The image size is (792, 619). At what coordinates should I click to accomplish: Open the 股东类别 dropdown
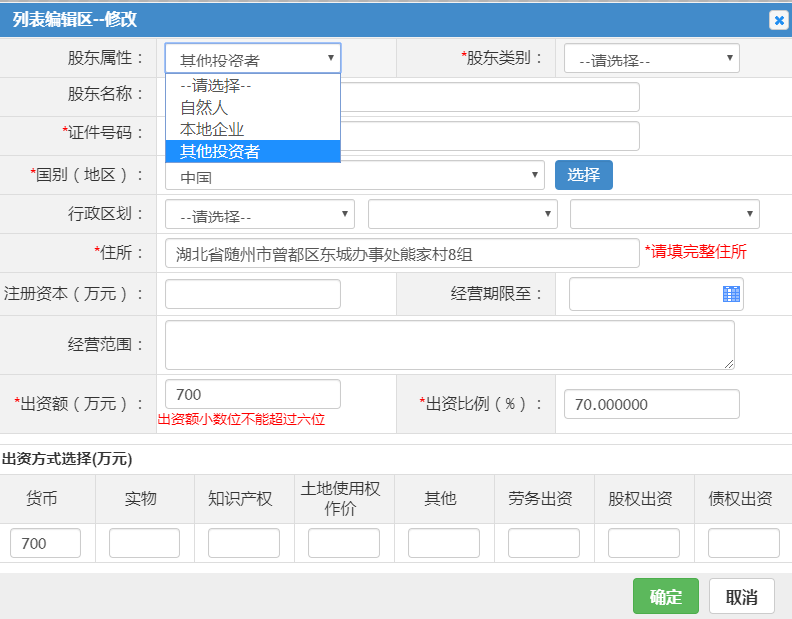click(x=652, y=58)
